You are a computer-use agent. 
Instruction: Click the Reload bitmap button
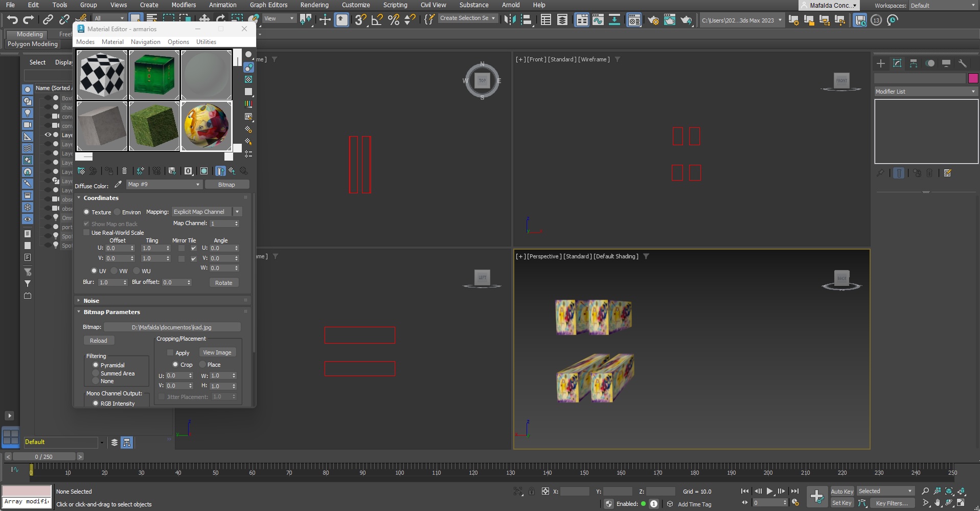coord(99,341)
